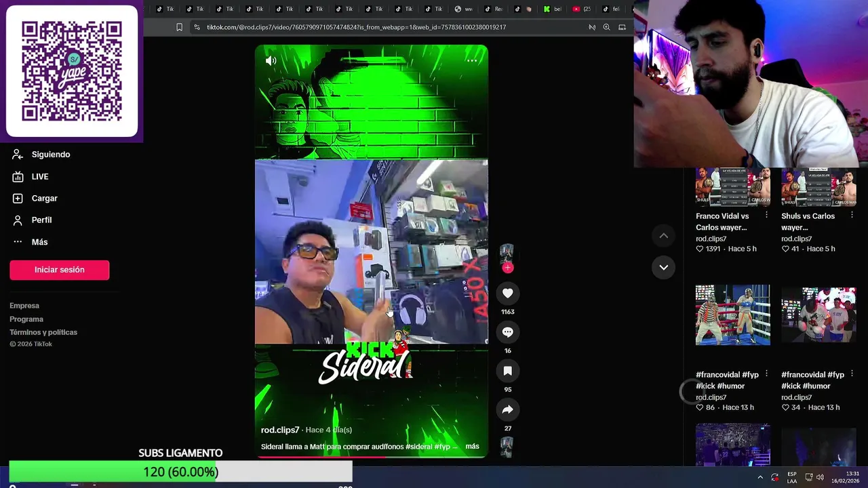Screen dimensions: 868x488
Task: Switch to the YouTube '(25' browser tab
Action: coord(582,9)
